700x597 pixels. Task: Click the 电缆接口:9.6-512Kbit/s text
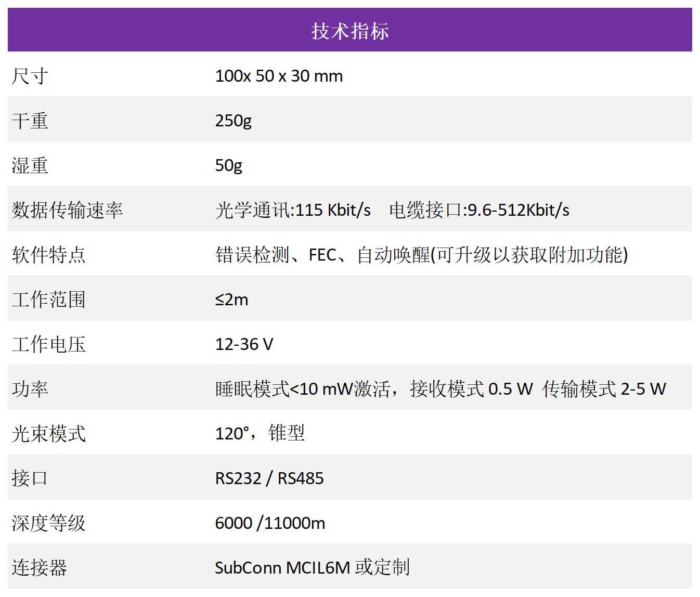point(479,210)
